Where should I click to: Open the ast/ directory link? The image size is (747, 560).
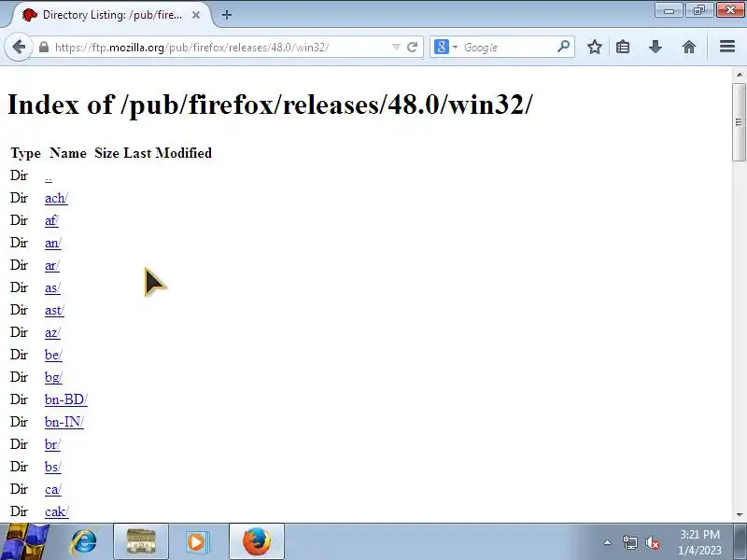(54, 310)
